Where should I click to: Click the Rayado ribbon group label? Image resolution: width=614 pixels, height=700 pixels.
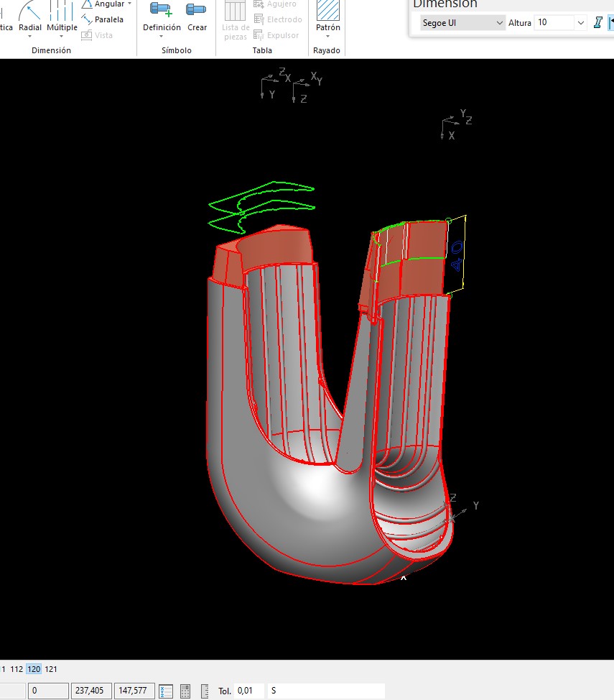pos(326,50)
